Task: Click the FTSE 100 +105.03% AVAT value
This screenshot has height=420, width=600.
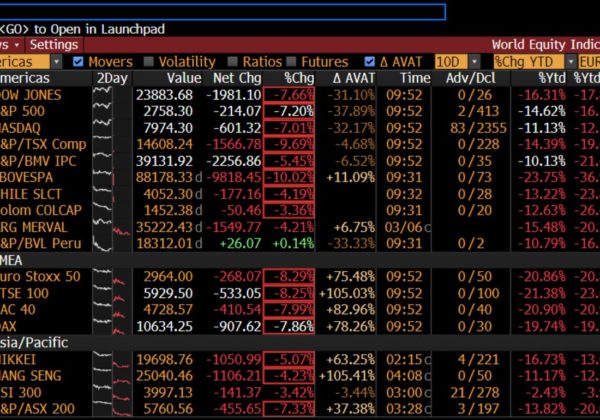Action: click(x=347, y=293)
